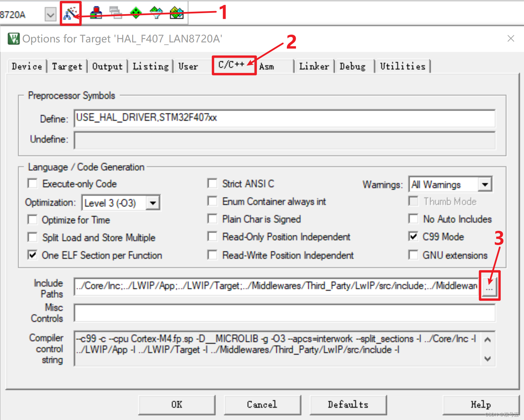This screenshot has width=524, height=420.
Task: Enable No Auto Includes
Action: click(413, 219)
